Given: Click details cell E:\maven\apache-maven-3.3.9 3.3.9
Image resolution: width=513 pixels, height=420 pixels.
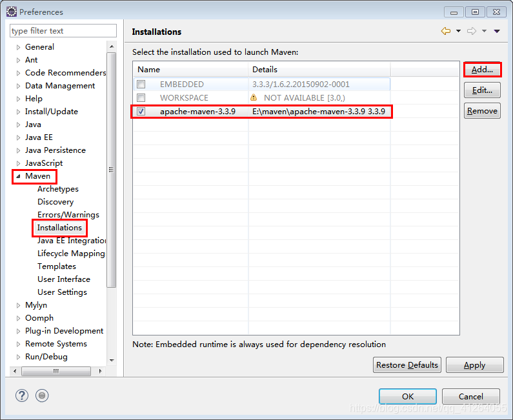Looking at the screenshot, I should pyautogui.click(x=319, y=112).
